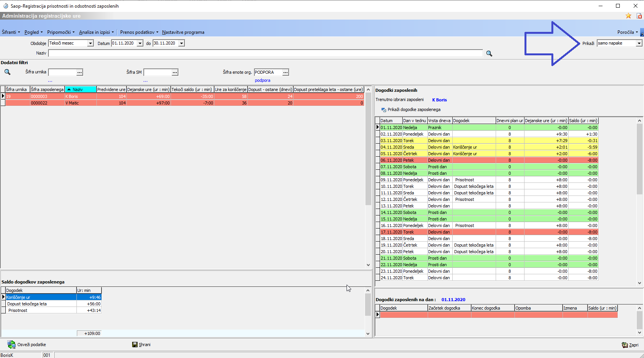Select employee row V Matic
This screenshot has width=644, height=358.
185,103
